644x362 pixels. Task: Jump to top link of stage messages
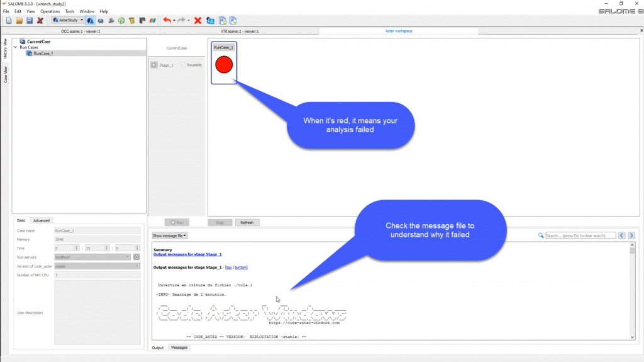point(228,268)
